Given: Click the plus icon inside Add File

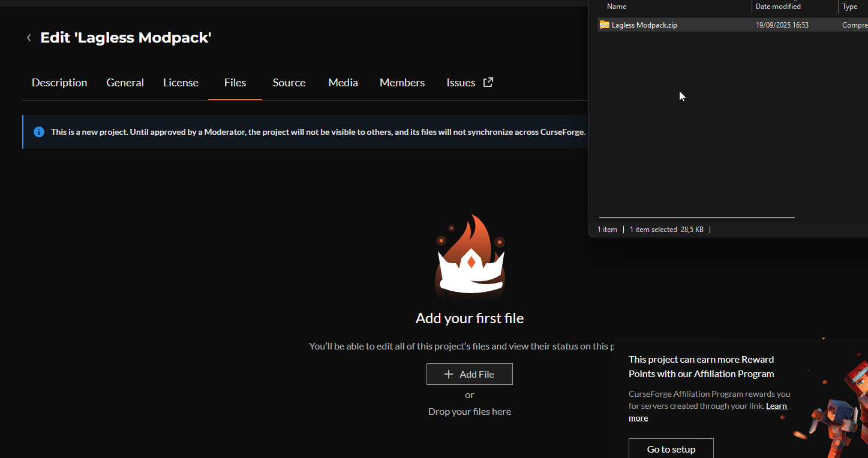Looking at the screenshot, I should tap(449, 373).
